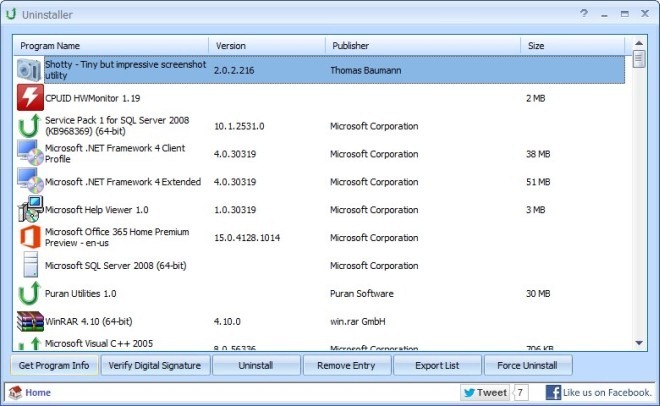The image size is (660, 406).
Task: Open the Like us on Facebook link
Action: [607, 393]
